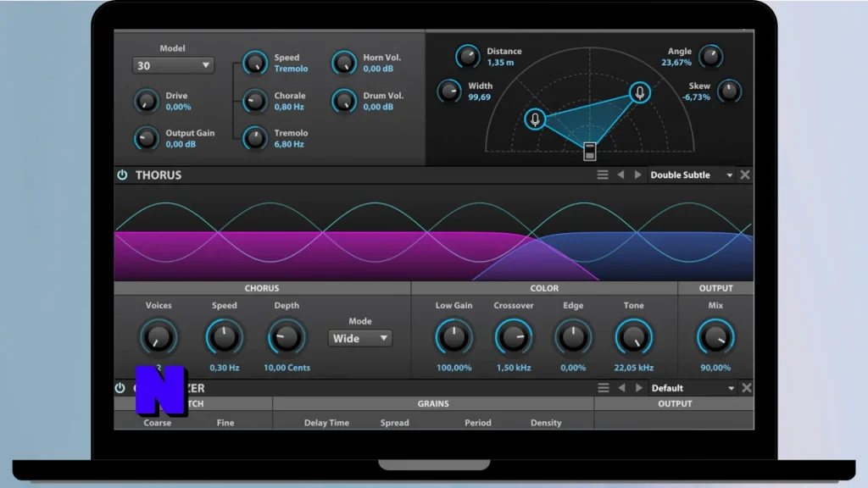Click the Distance knob

click(x=468, y=57)
